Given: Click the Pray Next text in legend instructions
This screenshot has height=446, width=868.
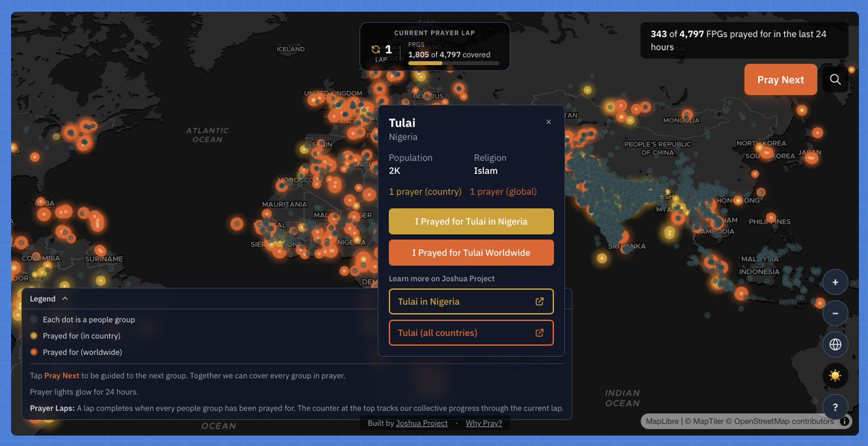Looking at the screenshot, I should [61, 376].
